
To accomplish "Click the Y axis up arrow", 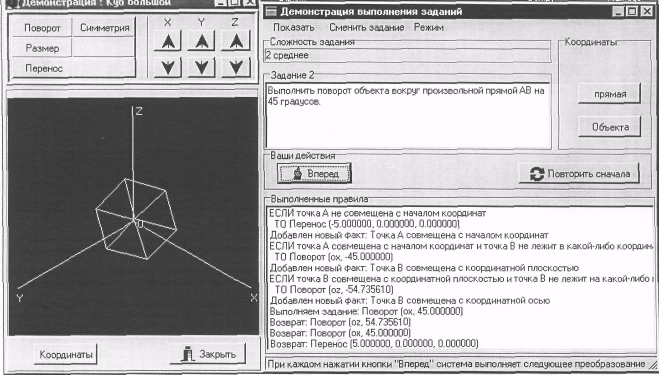I will pyautogui.click(x=202, y=41).
